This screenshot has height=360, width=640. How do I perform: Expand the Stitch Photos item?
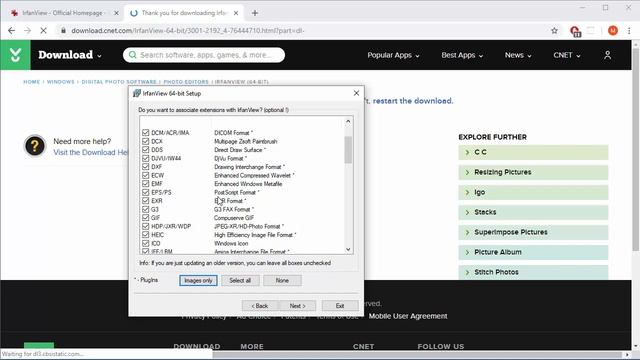[533, 272]
